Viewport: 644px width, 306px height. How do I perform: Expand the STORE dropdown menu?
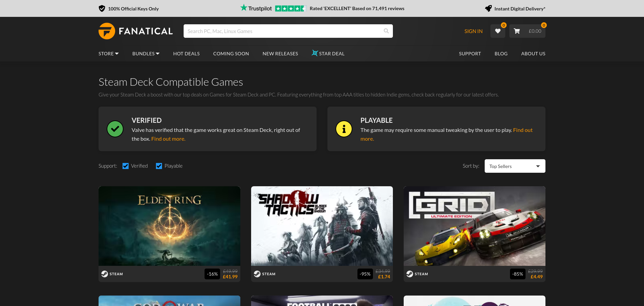pos(109,54)
